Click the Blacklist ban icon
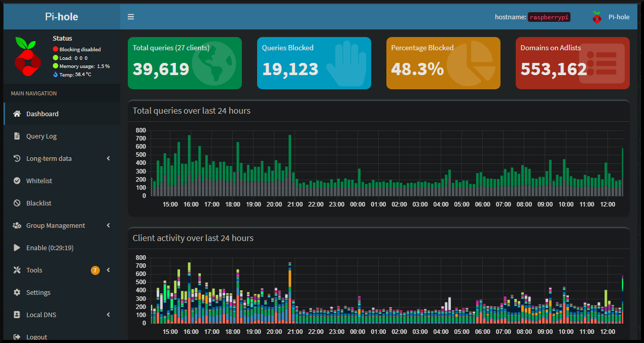This screenshot has height=343, width=644. pyautogui.click(x=17, y=203)
